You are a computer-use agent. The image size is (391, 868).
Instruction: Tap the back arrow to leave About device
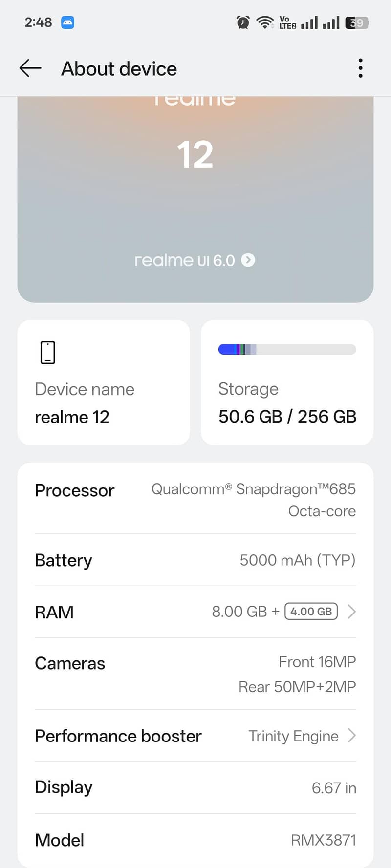[x=29, y=68]
